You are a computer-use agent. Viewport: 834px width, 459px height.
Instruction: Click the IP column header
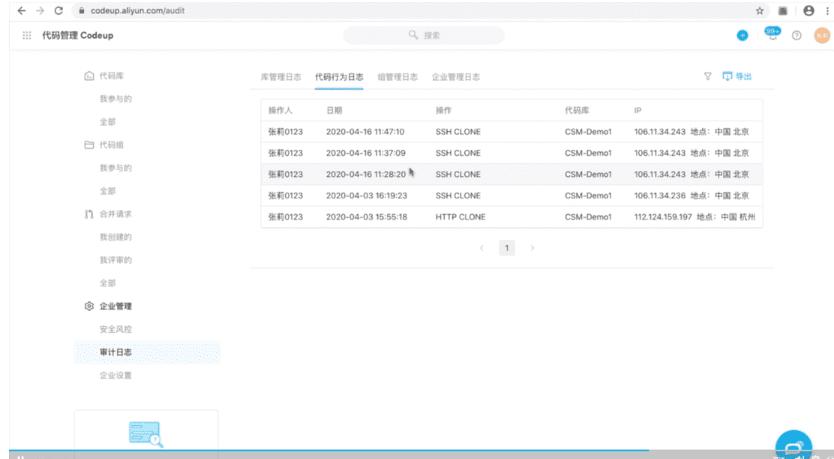(x=638, y=110)
